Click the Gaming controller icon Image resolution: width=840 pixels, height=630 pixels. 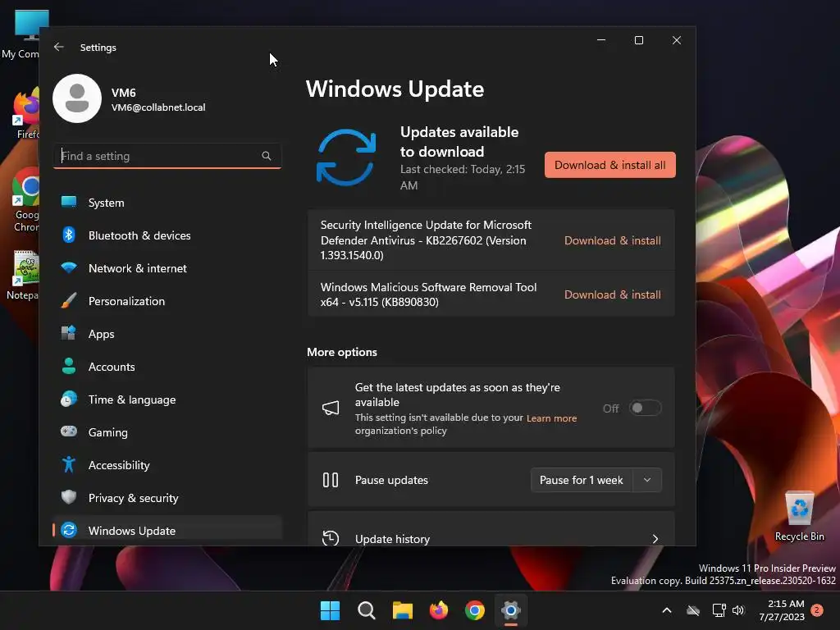(69, 431)
